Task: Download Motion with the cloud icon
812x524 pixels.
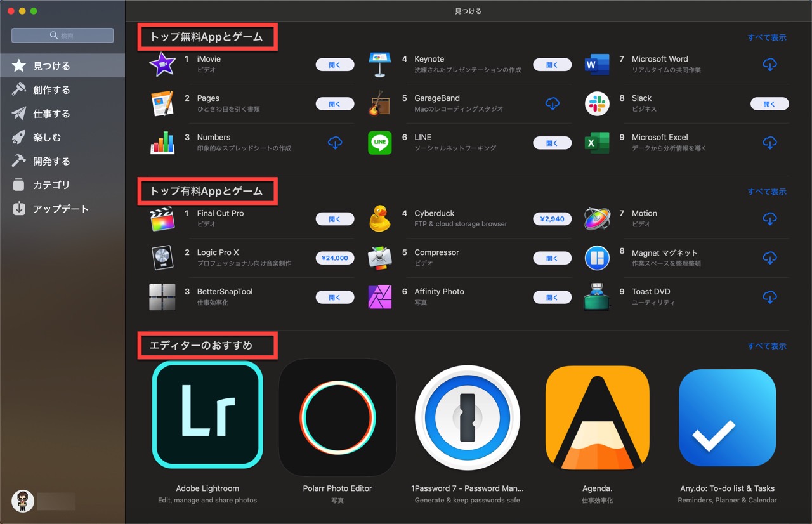Action: click(x=769, y=219)
